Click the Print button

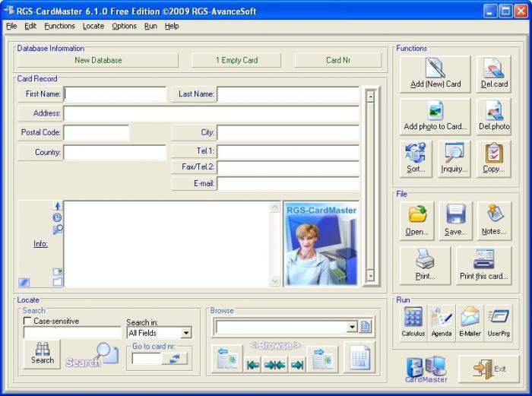(425, 266)
